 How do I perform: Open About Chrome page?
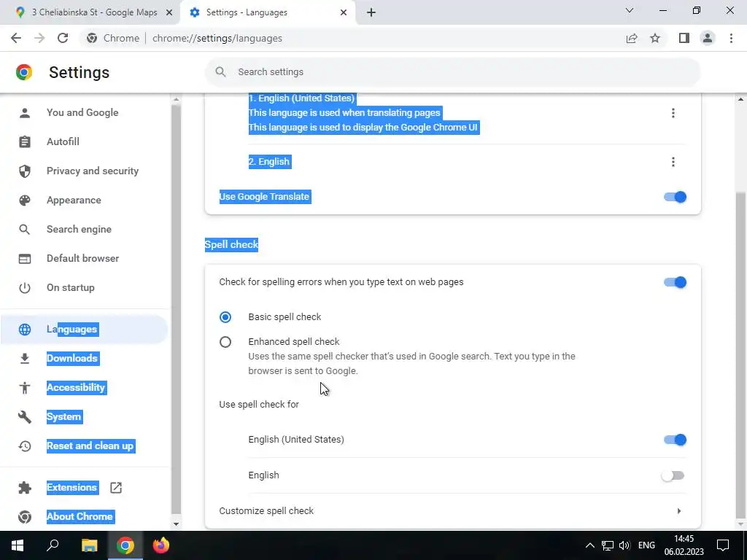[80, 516]
